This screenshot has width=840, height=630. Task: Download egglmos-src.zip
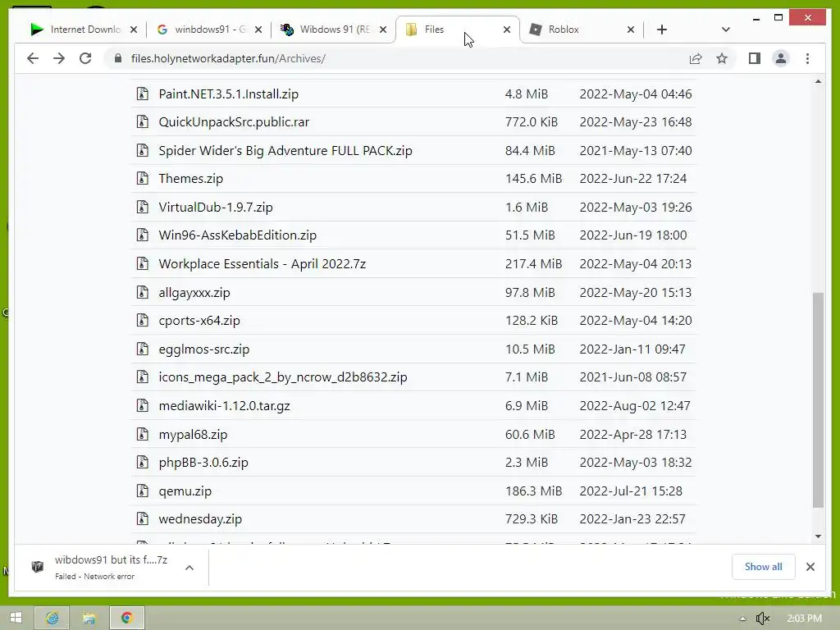coord(204,349)
